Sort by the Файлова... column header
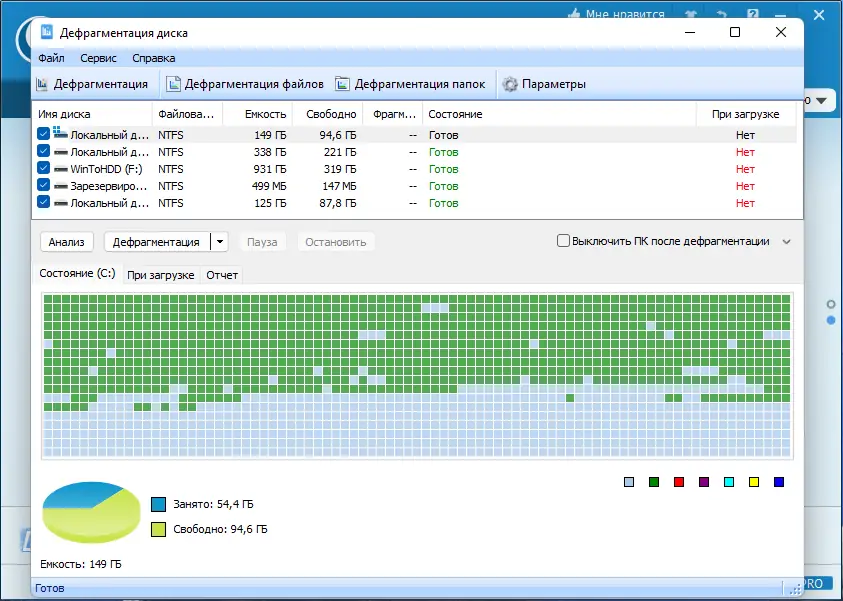843x601 pixels. click(x=188, y=114)
